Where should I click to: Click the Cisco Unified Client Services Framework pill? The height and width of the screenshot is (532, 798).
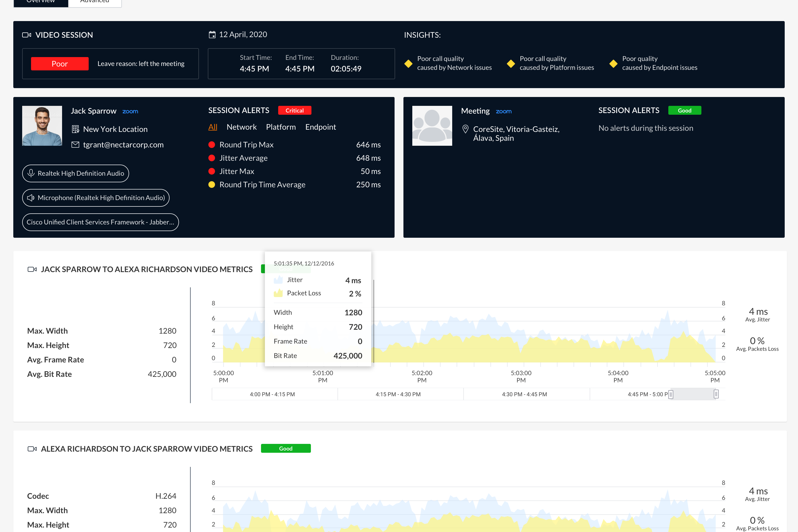tap(100, 222)
